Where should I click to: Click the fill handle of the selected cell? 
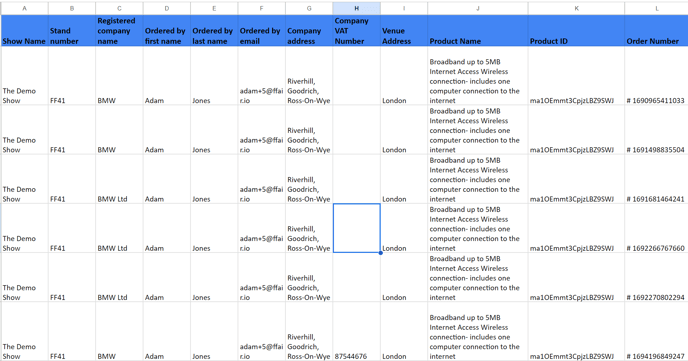tap(380, 253)
